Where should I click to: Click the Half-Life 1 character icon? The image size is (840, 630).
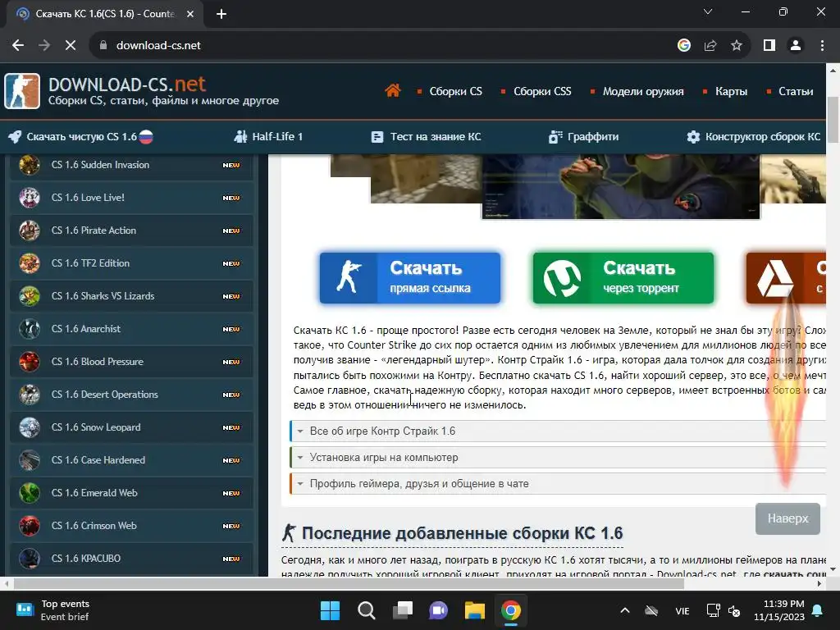pyautogui.click(x=240, y=137)
